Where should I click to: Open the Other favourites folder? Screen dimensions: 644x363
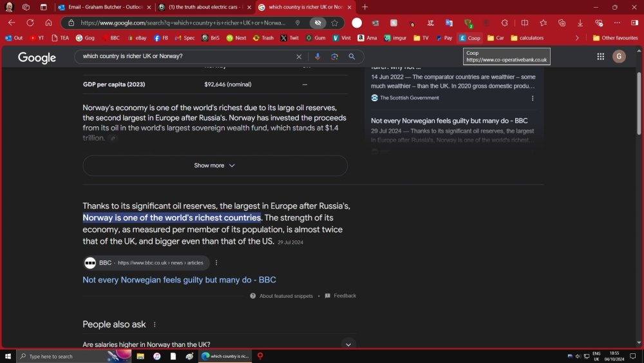(615, 38)
